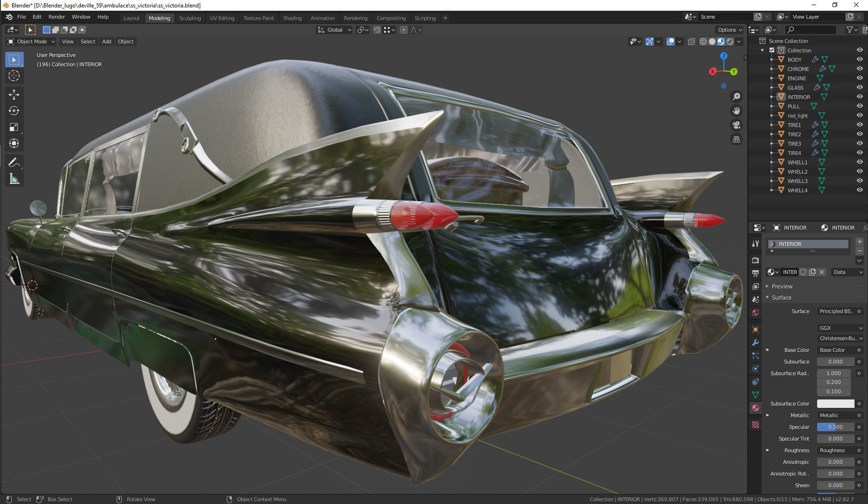Toggle viewport overlays button
The height and width of the screenshot is (504, 868).
pos(671,42)
